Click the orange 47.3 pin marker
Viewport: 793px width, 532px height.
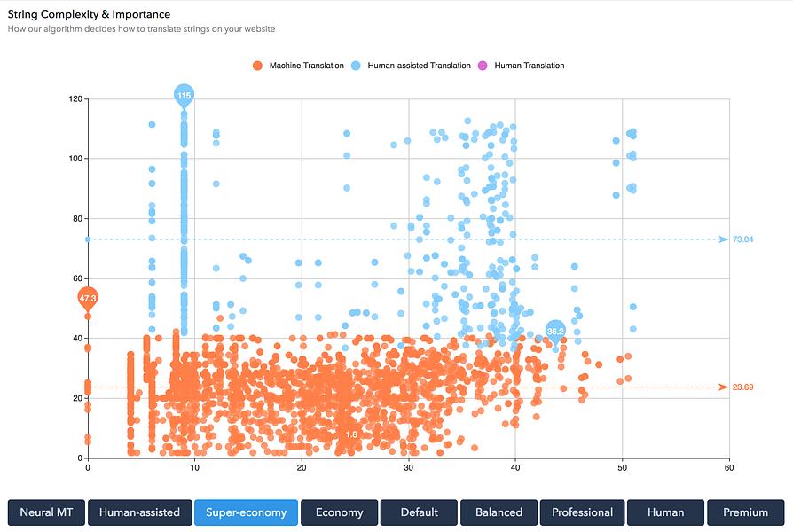88,300
